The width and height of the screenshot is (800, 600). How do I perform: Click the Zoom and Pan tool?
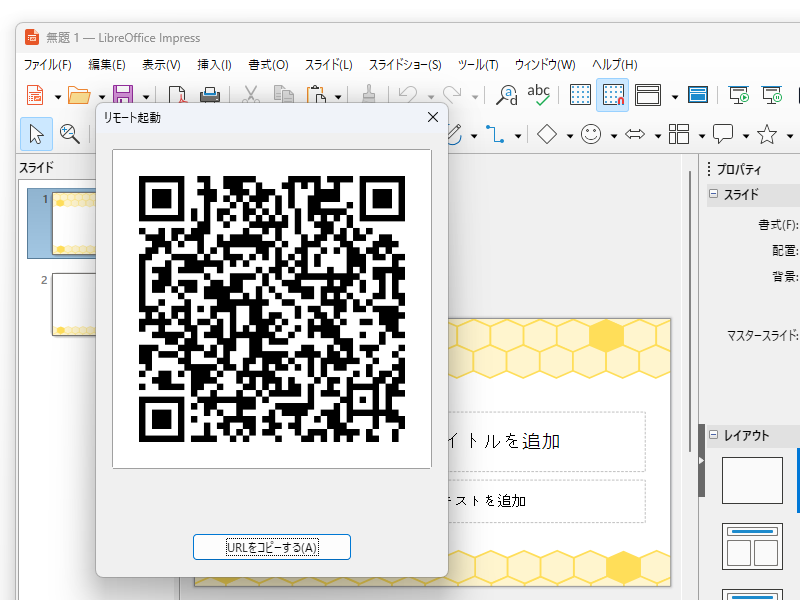pos(69,134)
